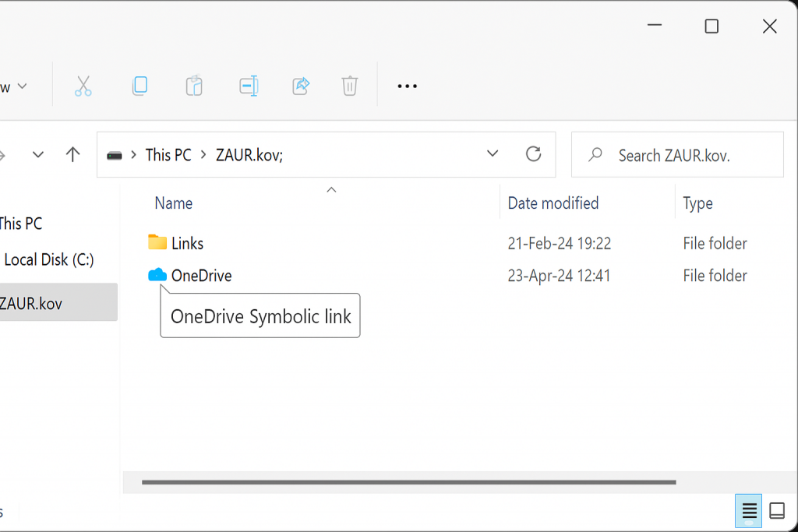The image size is (798, 532).
Task: Expand the address bar history dropdown
Action: pyautogui.click(x=493, y=154)
